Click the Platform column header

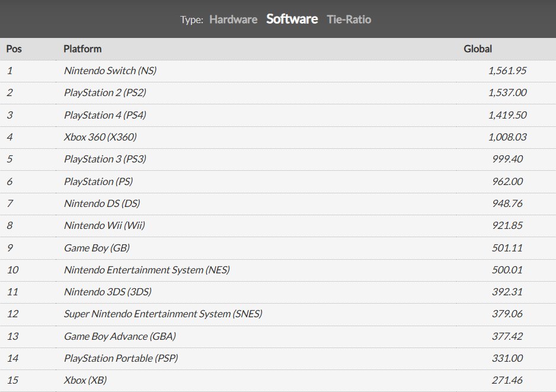point(82,49)
